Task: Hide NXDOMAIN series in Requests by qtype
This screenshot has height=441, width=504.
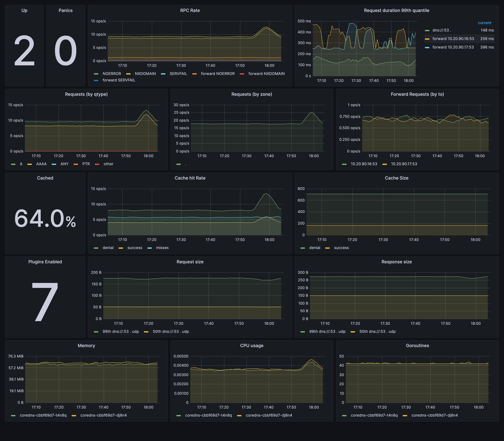Action: (x=41, y=164)
